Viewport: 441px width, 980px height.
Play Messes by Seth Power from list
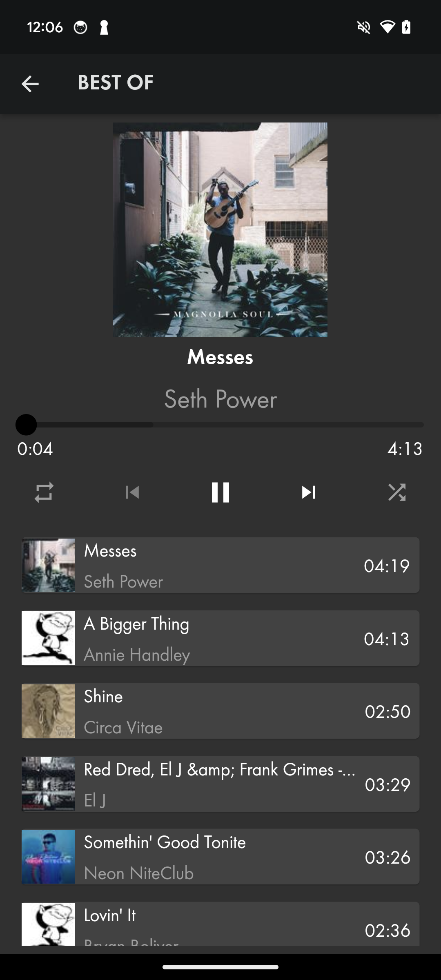(220, 565)
